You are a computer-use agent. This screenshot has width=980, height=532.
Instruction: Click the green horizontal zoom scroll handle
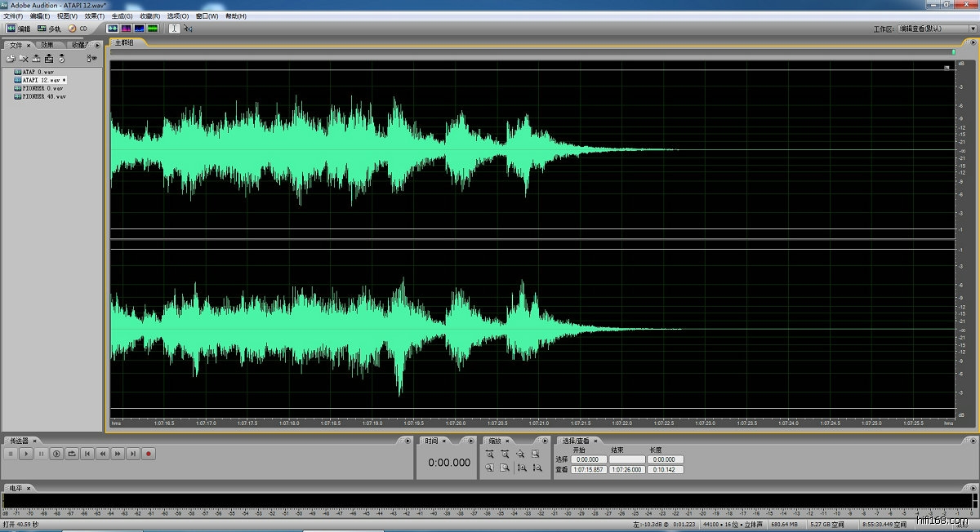click(x=952, y=52)
